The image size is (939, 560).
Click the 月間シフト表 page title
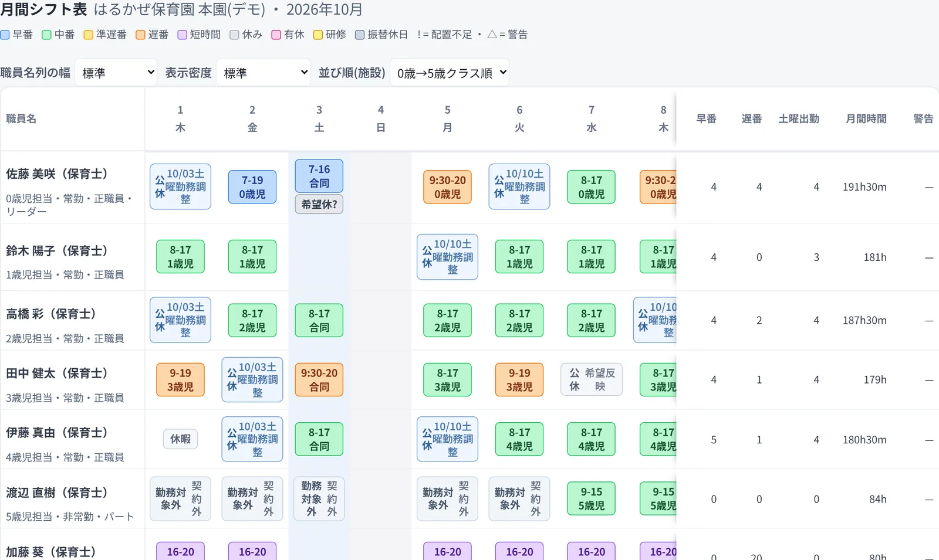(43, 9)
